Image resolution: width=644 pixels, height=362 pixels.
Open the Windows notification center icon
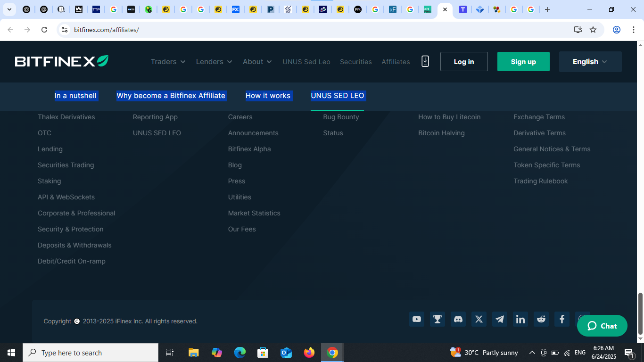(629, 353)
